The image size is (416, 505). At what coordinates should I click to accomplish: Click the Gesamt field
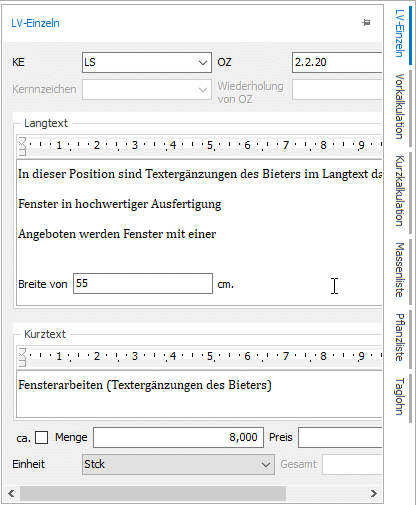pos(352,464)
